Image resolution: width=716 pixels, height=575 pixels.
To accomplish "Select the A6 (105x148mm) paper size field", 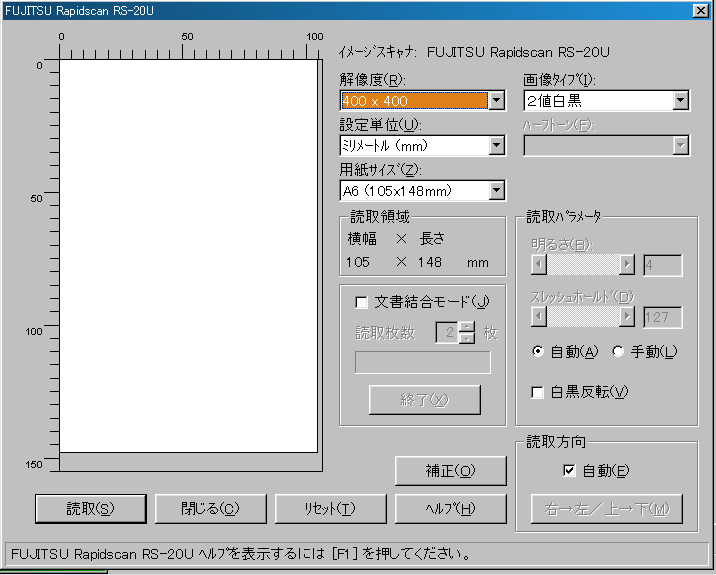I will pyautogui.click(x=415, y=190).
